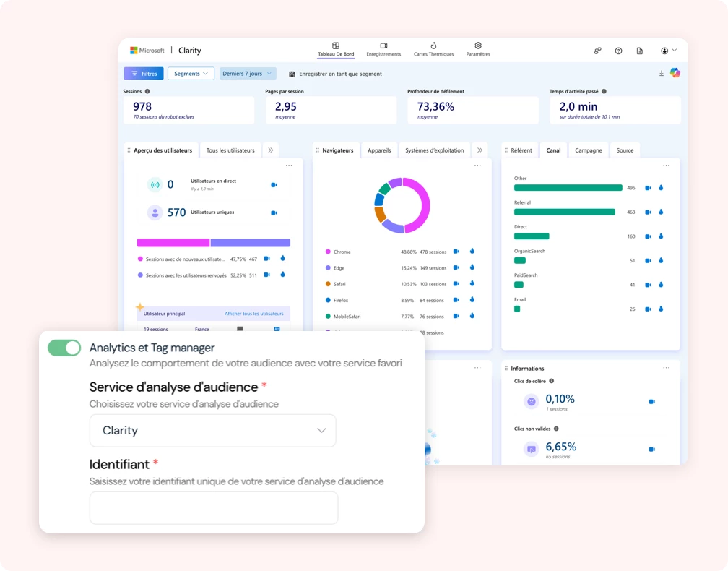Open heatmap for Direct channel

(x=660, y=236)
